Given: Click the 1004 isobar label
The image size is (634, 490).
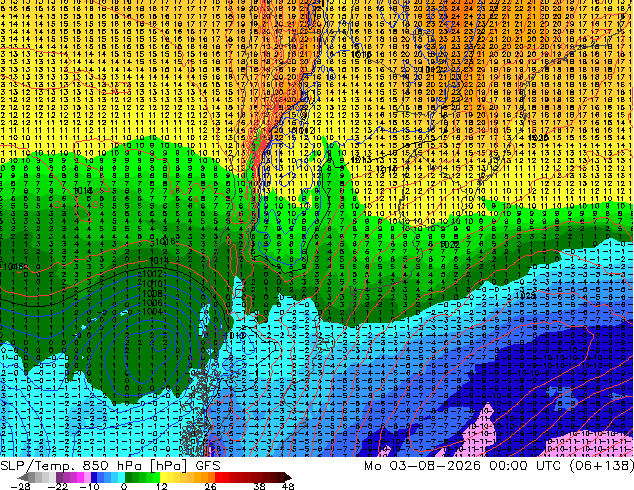Looking at the screenshot, I should click(152, 312).
